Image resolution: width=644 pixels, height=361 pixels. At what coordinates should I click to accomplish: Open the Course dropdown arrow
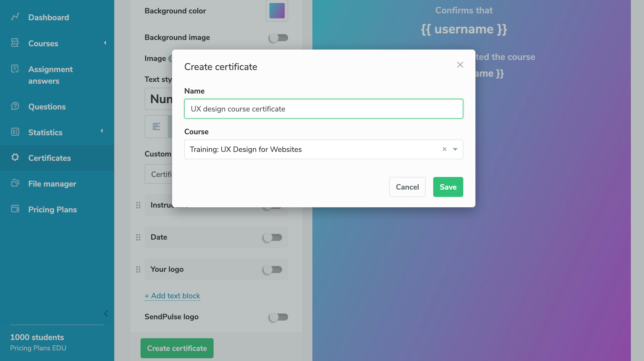coord(455,149)
